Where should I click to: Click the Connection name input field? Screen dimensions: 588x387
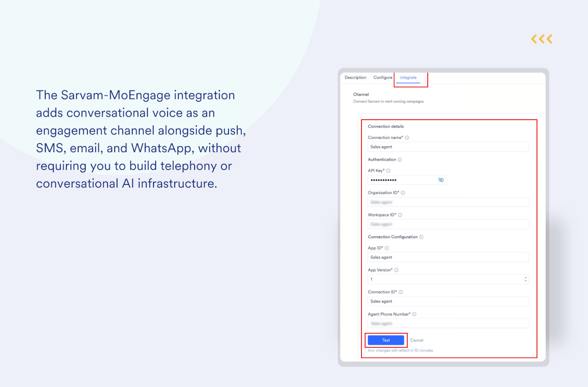click(448, 147)
